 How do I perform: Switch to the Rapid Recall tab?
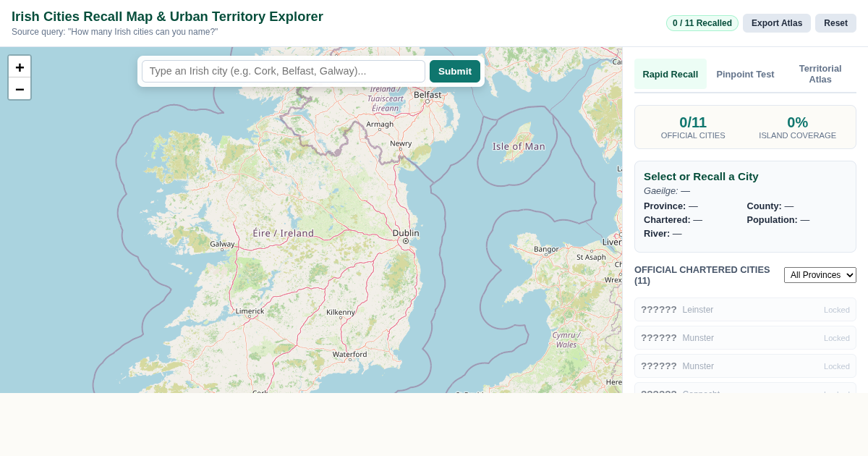(x=671, y=74)
